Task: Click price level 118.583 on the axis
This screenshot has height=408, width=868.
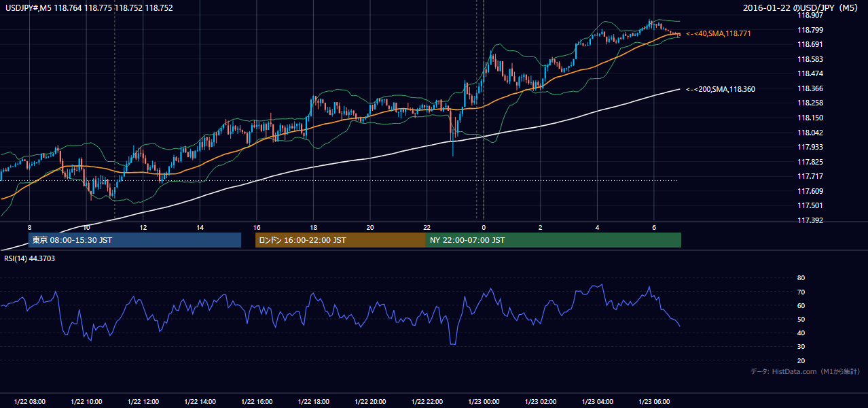Action: 810,59
